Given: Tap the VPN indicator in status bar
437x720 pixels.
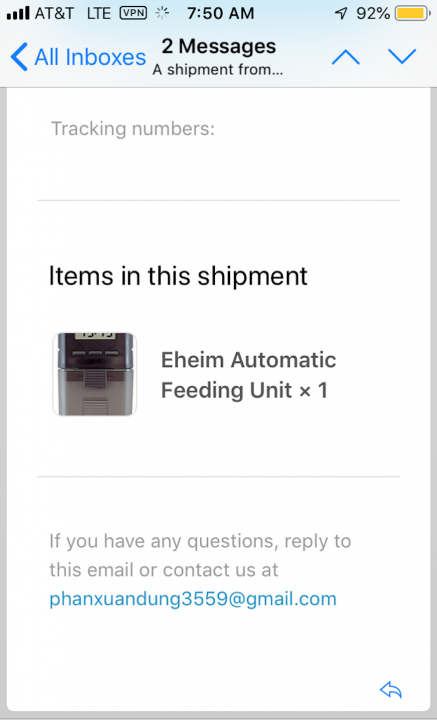Looking at the screenshot, I should 133,13.
